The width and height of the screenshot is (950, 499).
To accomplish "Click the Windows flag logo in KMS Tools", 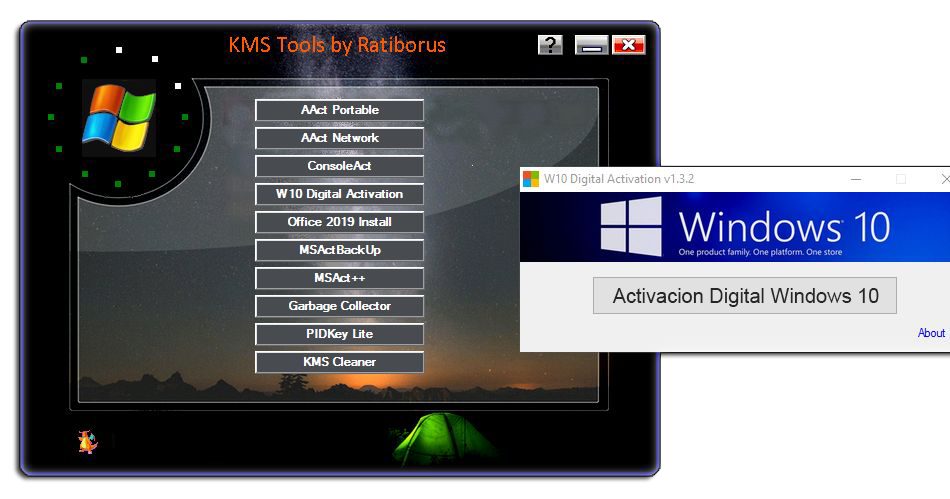I will coord(119,118).
